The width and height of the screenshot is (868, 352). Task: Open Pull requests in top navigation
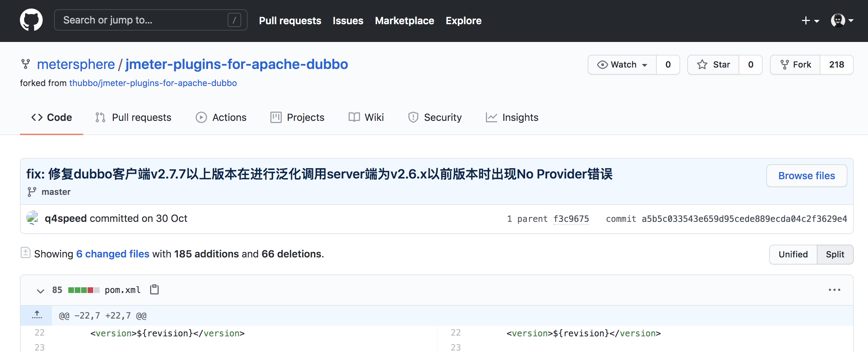(x=290, y=21)
